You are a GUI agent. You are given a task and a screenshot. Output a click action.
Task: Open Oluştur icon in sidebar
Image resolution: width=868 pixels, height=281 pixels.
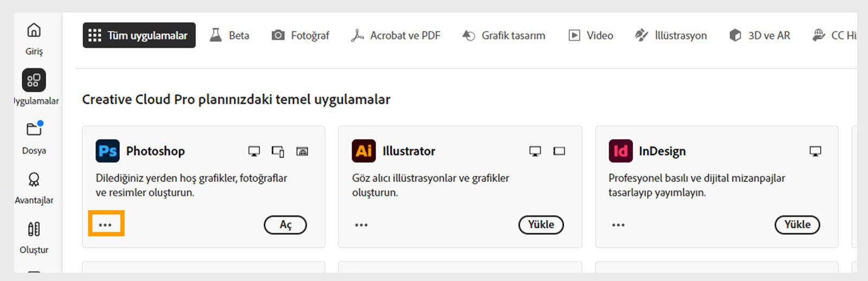click(x=34, y=229)
